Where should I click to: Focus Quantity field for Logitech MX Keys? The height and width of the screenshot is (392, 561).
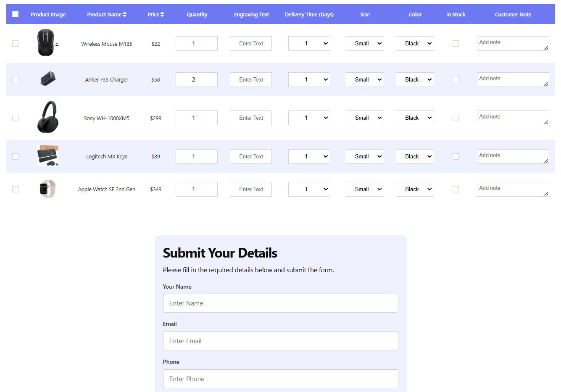[x=197, y=156]
